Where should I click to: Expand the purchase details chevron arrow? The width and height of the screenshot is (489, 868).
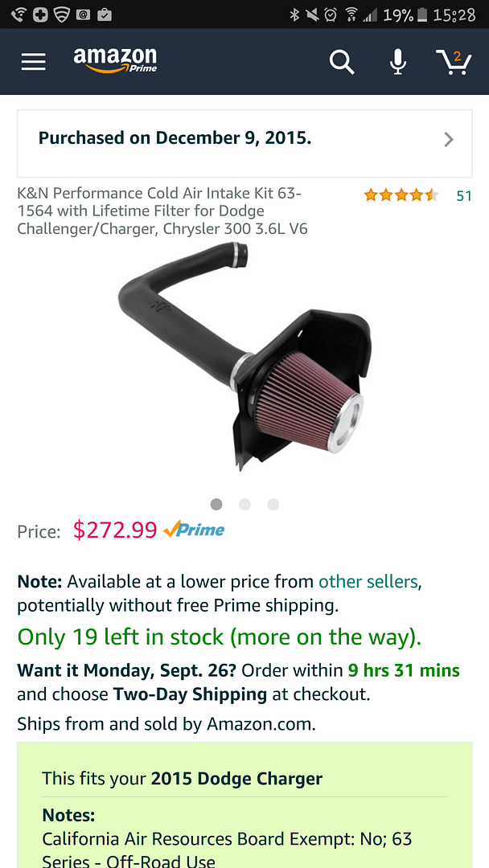tap(449, 140)
